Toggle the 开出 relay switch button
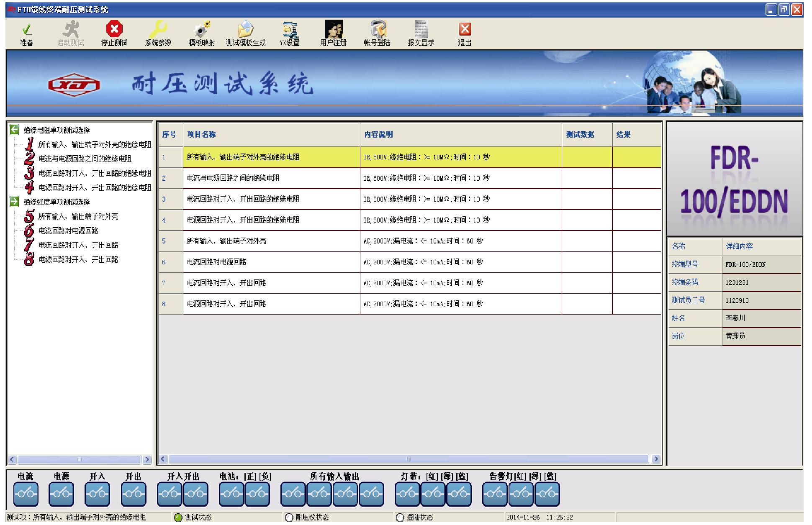Image resolution: width=812 pixels, height=525 pixels. point(134,494)
